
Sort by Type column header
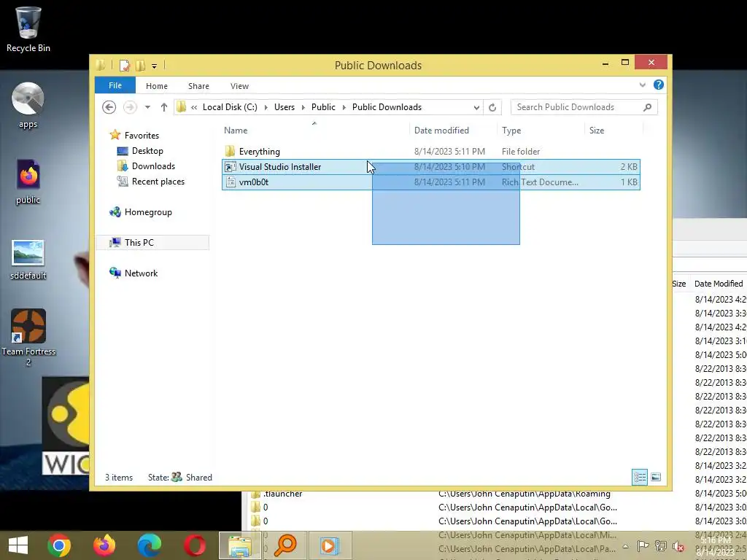pyautogui.click(x=541, y=130)
